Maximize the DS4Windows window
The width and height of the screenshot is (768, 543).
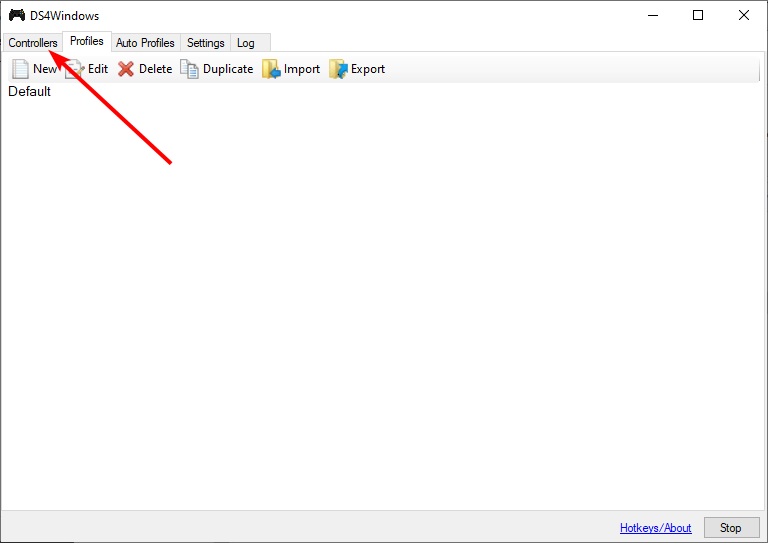(698, 15)
